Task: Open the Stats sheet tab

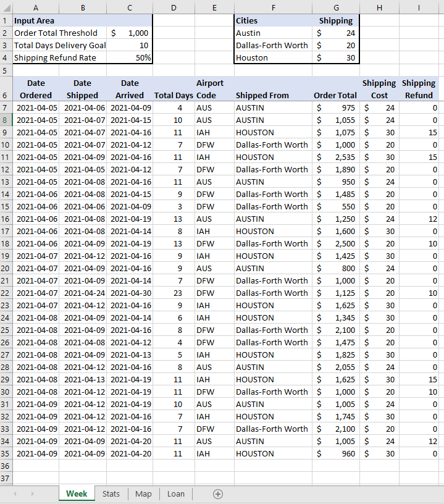Action: click(111, 493)
